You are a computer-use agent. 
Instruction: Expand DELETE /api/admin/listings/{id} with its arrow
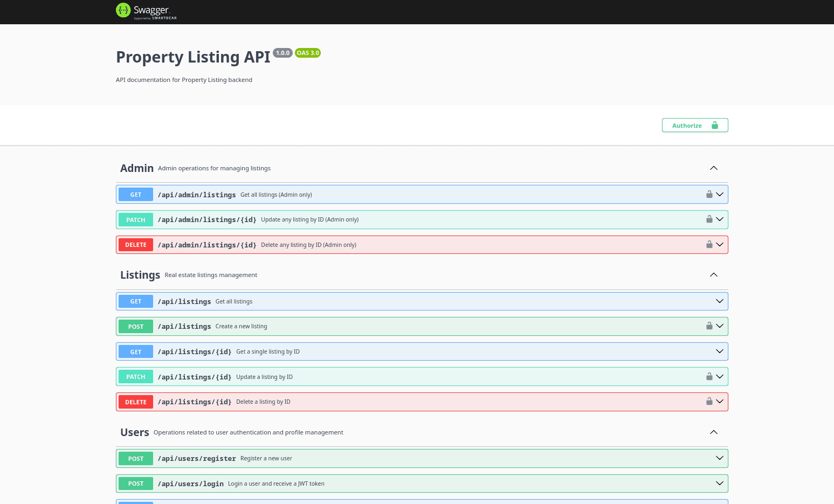click(x=720, y=244)
